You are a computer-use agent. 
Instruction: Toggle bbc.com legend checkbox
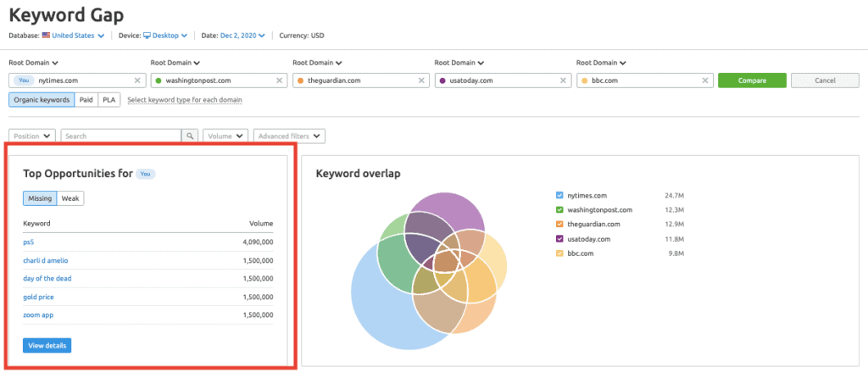(559, 253)
